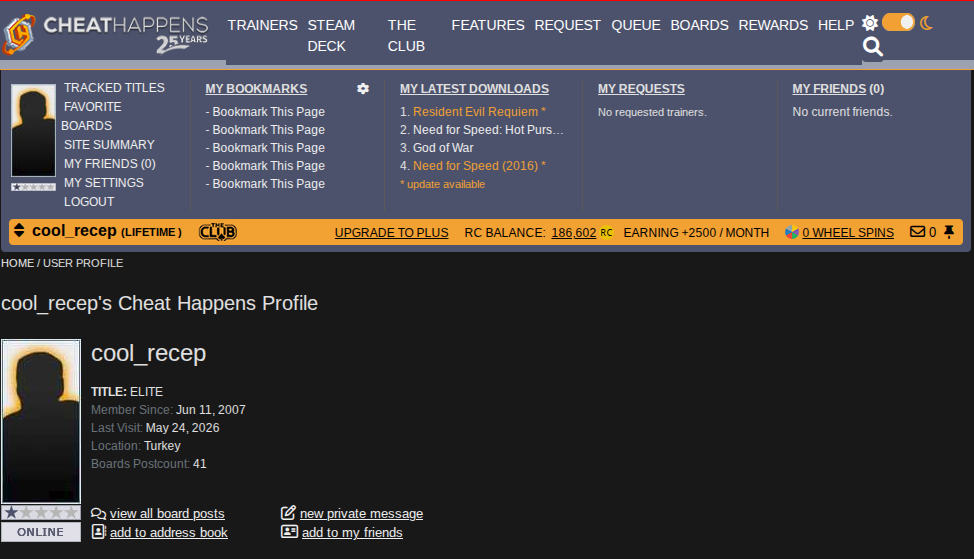This screenshot has width=974, height=559.
Task: Click The Club badge icon
Action: 217,232
